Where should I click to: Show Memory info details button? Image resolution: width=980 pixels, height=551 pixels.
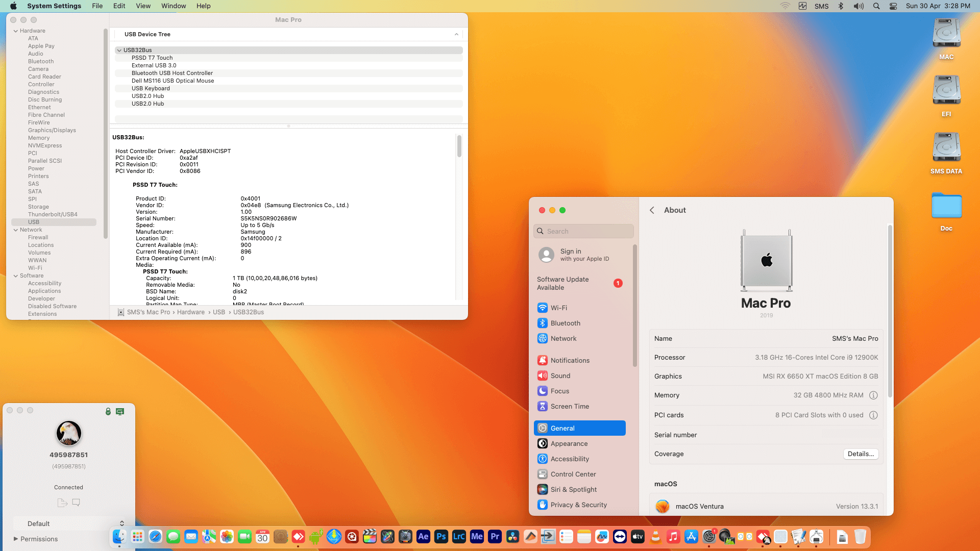(x=873, y=395)
